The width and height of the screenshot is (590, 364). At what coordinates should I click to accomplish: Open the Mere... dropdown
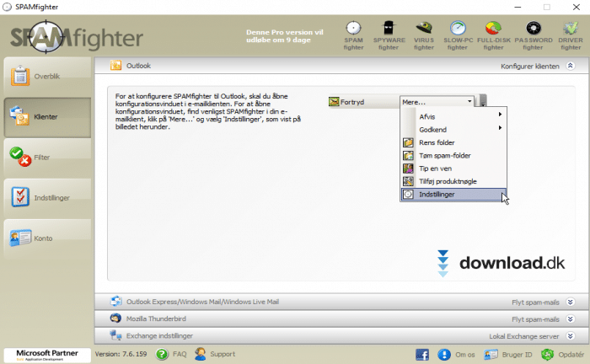coord(437,101)
